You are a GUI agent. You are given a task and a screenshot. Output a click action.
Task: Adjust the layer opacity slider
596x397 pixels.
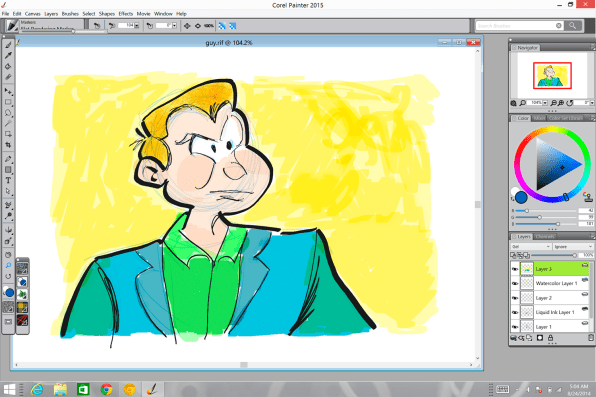click(554, 255)
